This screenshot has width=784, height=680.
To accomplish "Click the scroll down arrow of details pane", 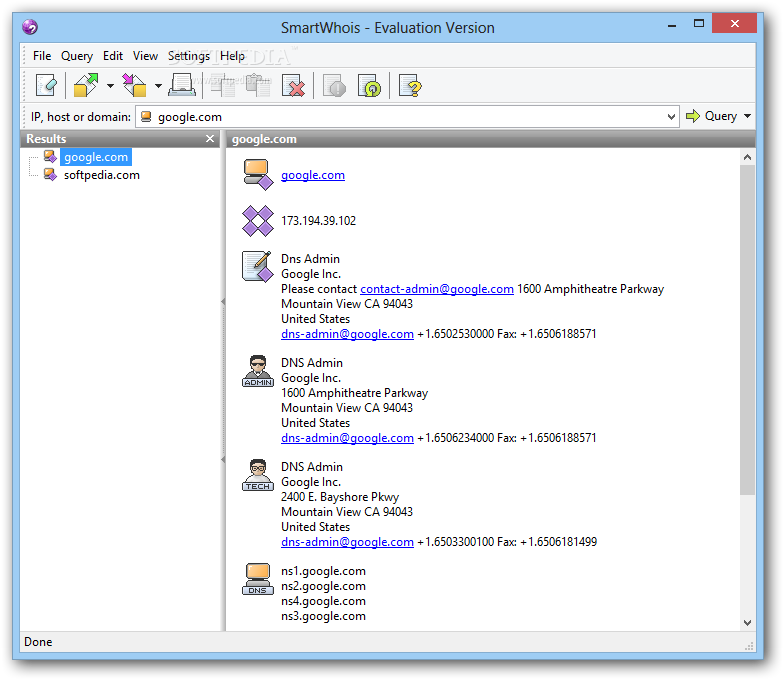I will pos(748,622).
